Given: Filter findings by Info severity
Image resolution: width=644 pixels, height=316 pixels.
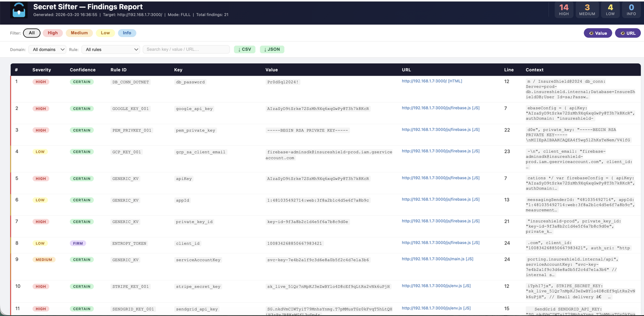Looking at the screenshot, I should [x=127, y=33].
